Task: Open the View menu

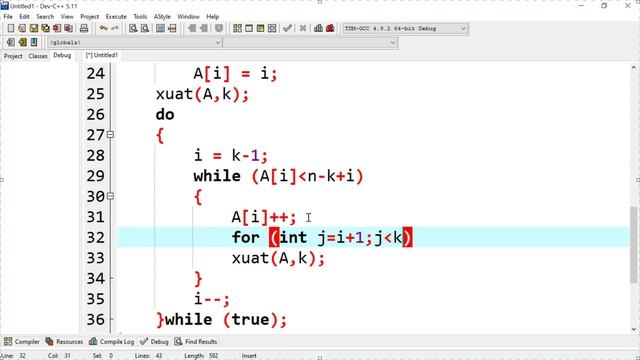Action: click(x=67, y=17)
